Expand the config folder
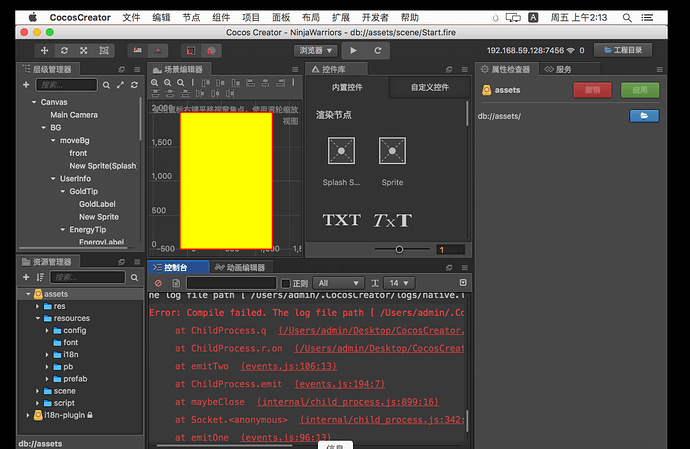The image size is (690, 449). click(47, 331)
